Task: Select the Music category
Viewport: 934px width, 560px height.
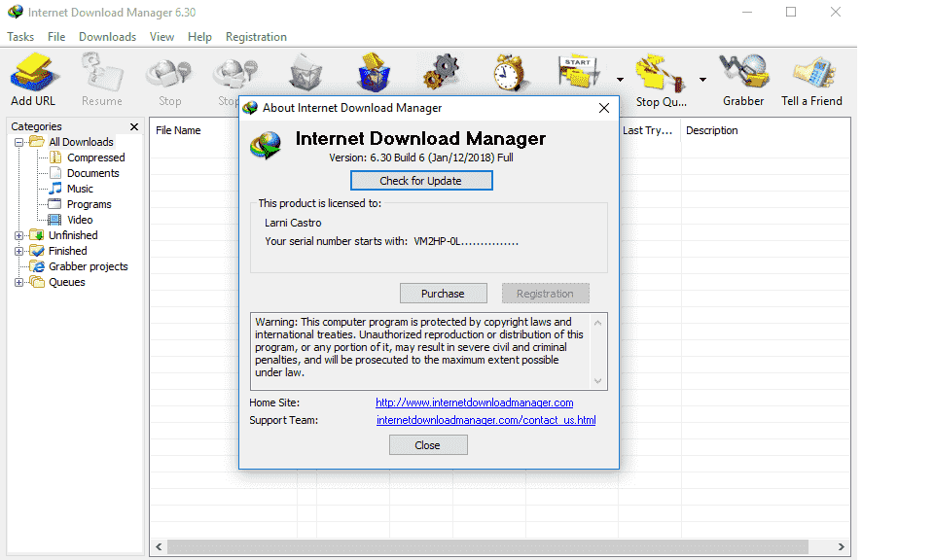Action: click(x=80, y=189)
